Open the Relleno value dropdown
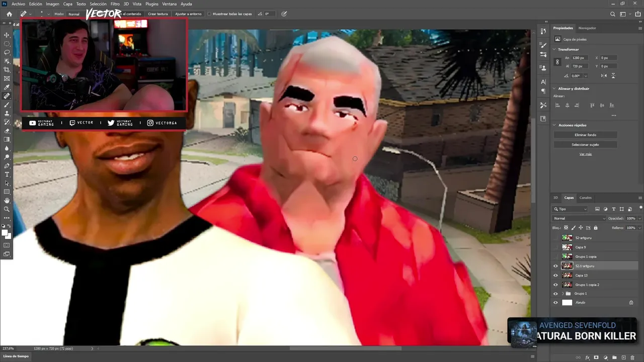Viewport: 644px width, 362px height. click(x=639, y=228)
